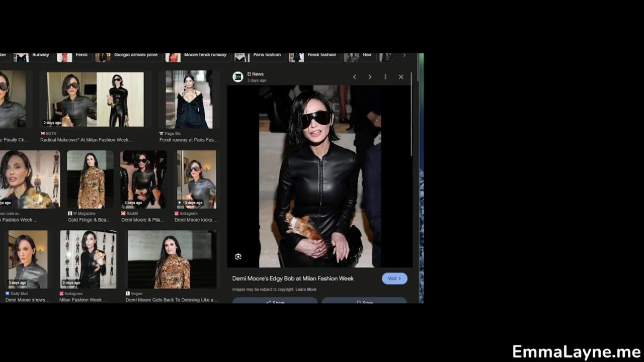Screen dimensions: 644x362
Task: Click the W Magazine source icon
Action: pyautogui.click(x=70, y=214)
